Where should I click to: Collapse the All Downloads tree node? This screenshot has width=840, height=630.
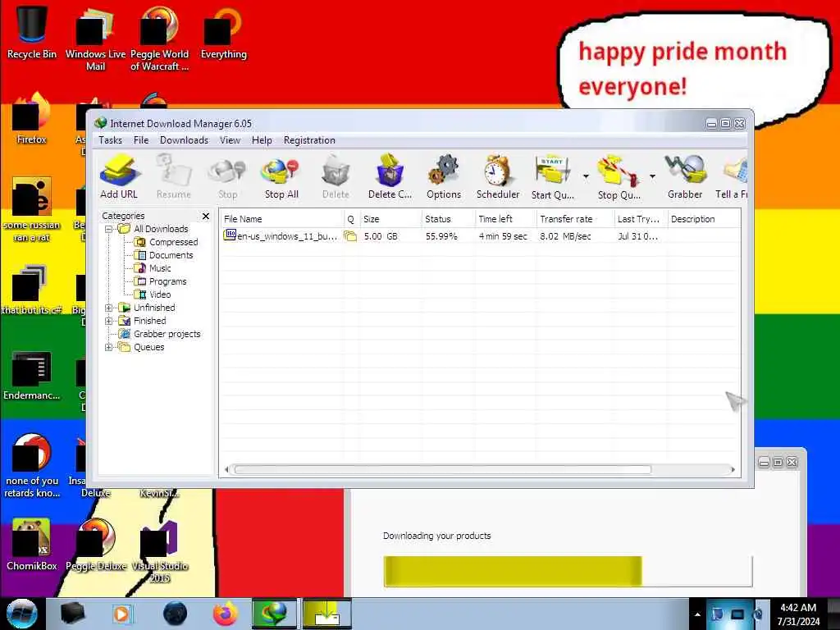point(109,230)
